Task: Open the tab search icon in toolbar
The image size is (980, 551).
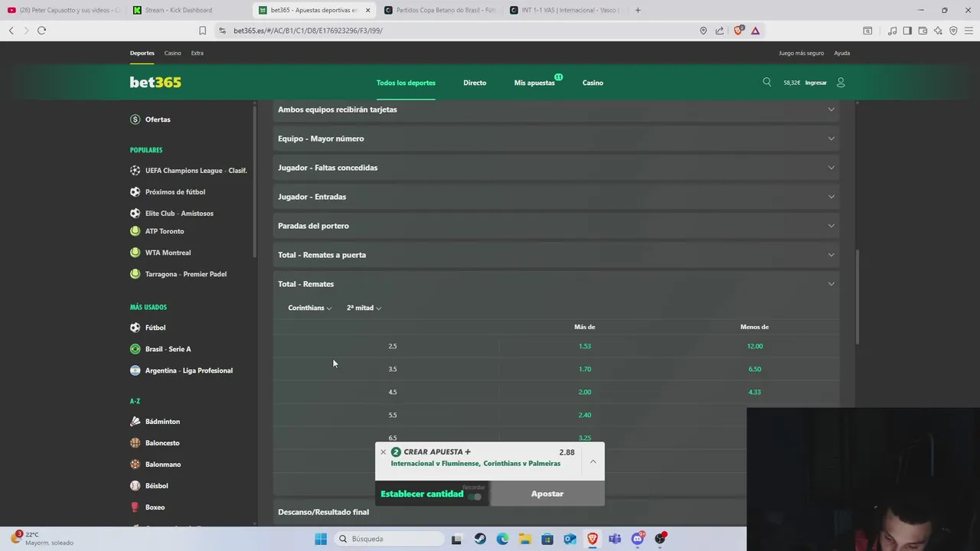Action: click(x=867, y=31)
